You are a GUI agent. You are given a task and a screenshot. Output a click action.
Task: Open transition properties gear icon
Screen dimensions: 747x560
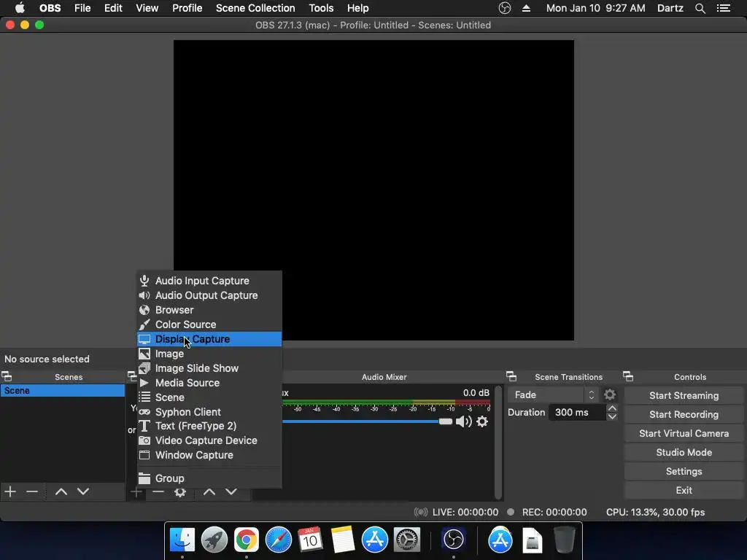coord(610,394)
